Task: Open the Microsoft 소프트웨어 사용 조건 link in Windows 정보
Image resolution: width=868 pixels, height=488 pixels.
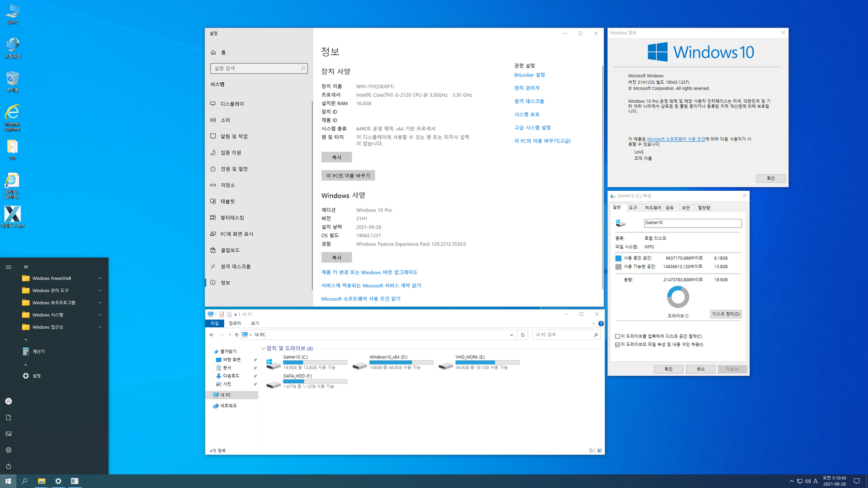Action: pyautogui.click(x=676, y=139)
